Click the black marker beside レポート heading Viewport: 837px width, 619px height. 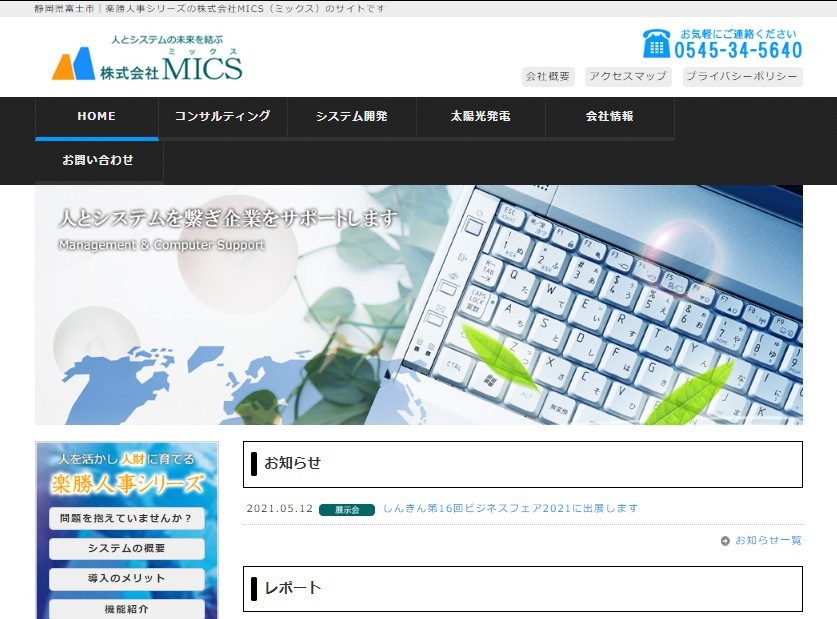tap(254, 590)
